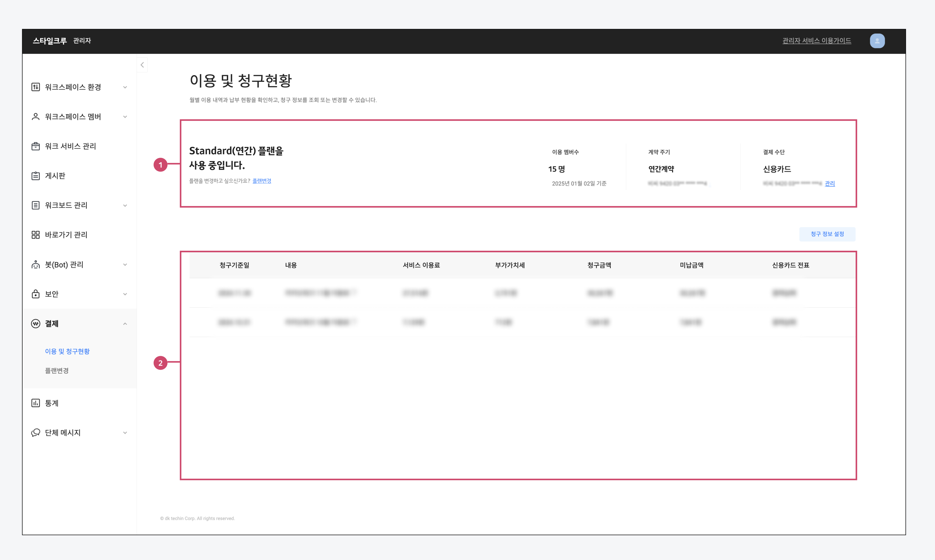Open the 플랜변경 submenu item in the sidebar
935x560 pixels.
(x=57, y=371)
